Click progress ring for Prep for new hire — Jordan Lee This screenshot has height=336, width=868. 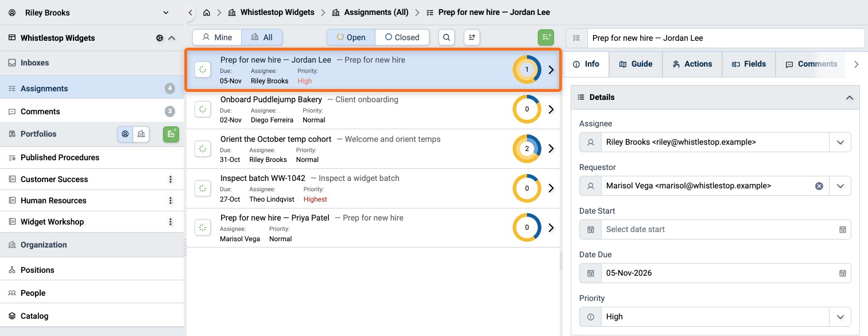[527, 69]
